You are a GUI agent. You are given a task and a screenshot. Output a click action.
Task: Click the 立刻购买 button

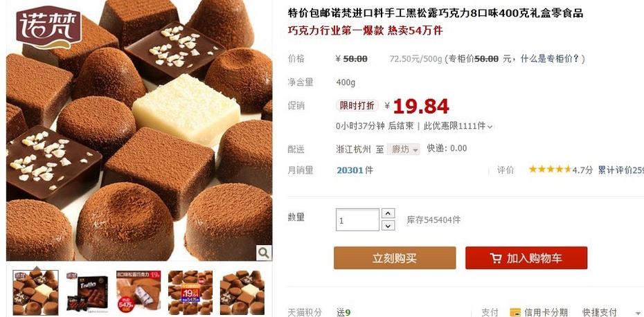click(x=395, y=258)
